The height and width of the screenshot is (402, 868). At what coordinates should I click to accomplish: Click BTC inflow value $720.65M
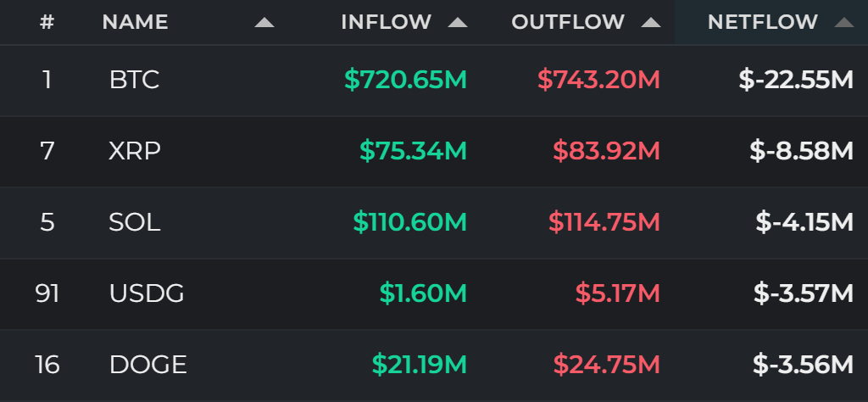pos(406,80)
